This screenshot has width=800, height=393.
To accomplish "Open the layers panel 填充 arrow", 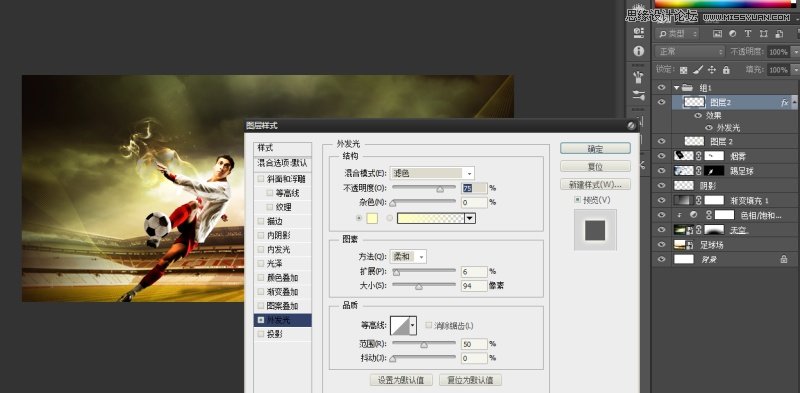I will pyautogui.click(x=795, y=70).
